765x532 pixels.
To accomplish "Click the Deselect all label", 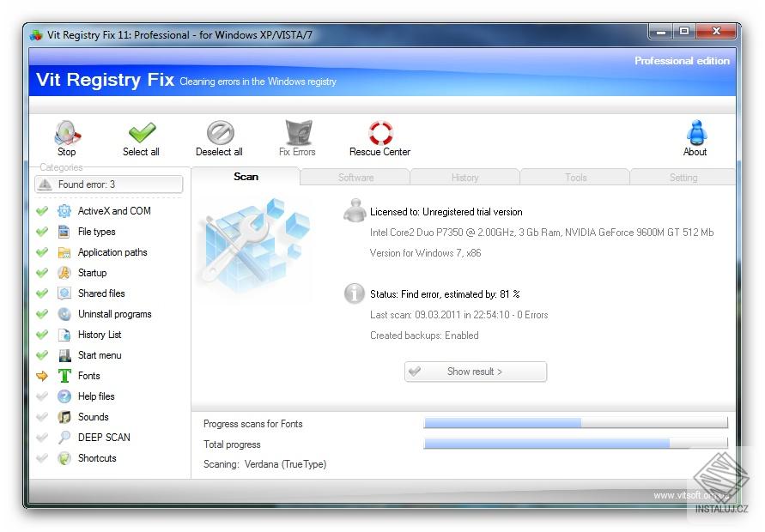I will click(219, 152).
